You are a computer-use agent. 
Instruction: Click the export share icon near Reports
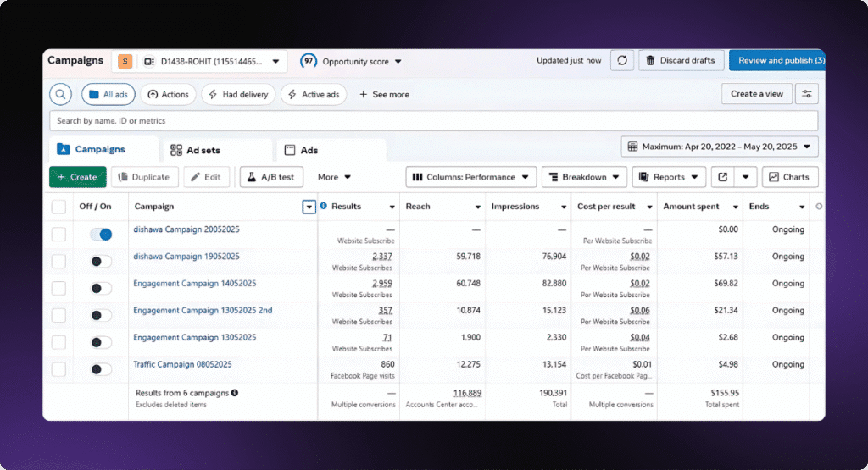[x=722, y=177]
